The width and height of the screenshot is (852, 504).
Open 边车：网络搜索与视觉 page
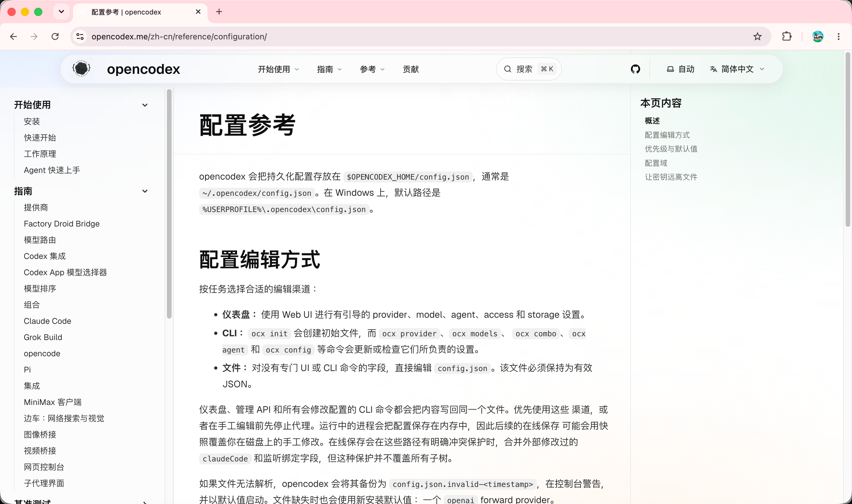(64, 419)
